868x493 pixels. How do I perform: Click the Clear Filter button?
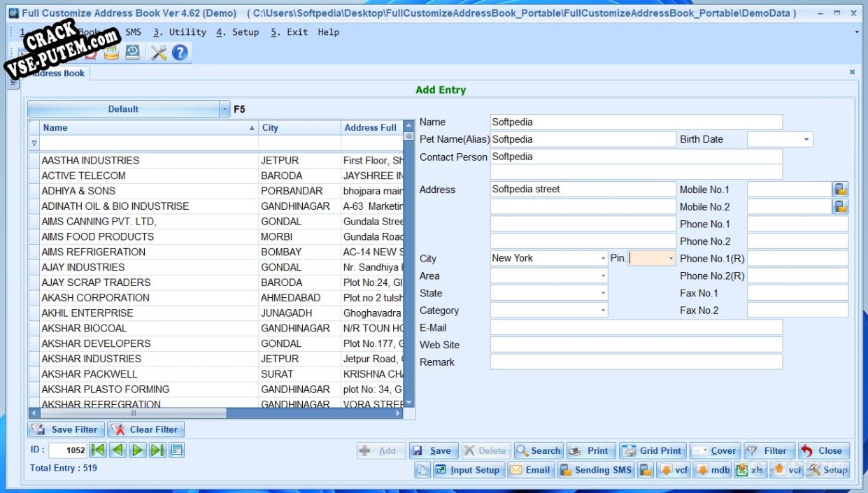pyautogui.click(x=146, y=429)
